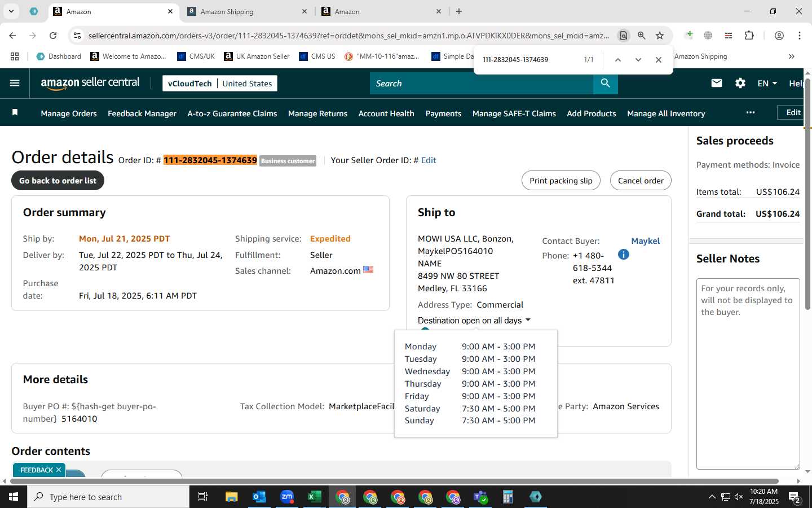Click the zoom magnifier icon in address bar
This screenshot has height=508, width=812.
[642, 36]
